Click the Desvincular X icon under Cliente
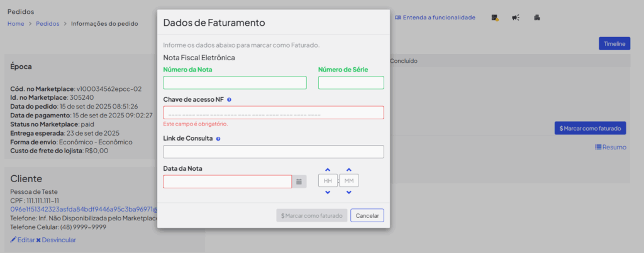 pyautogui.click(x=38, y=240)
